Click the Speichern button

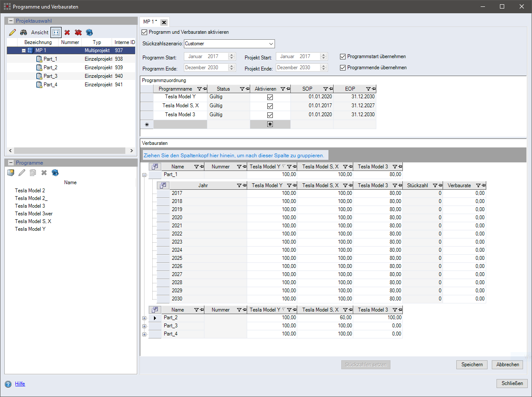click(472, 365)
